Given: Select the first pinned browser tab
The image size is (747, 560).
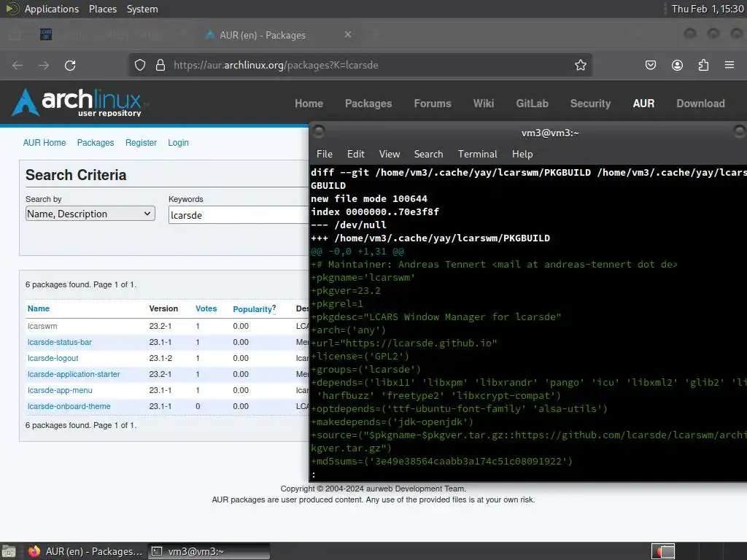Looking at the screenshot, I should point(46,34).
